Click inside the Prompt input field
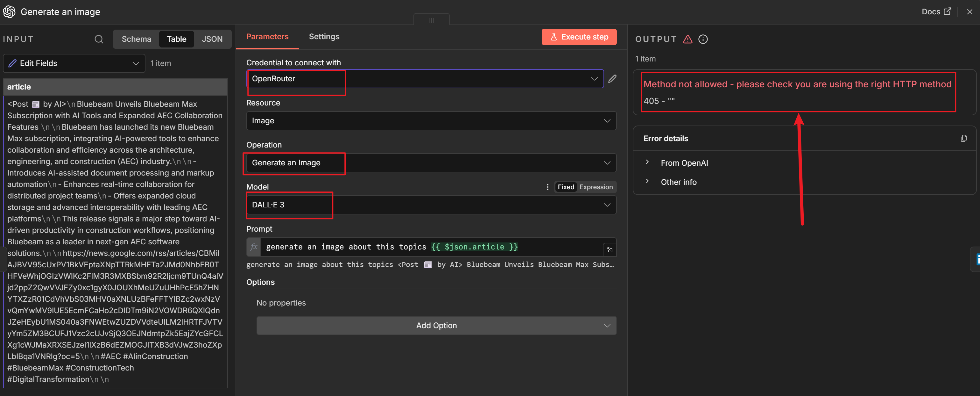980x396 pixels. click(x=419, y=247)
